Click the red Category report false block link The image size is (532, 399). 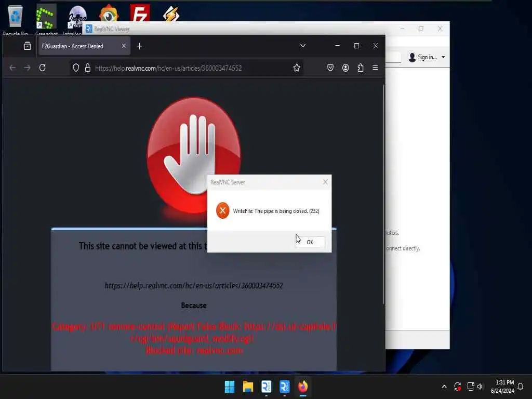[194, 332]
